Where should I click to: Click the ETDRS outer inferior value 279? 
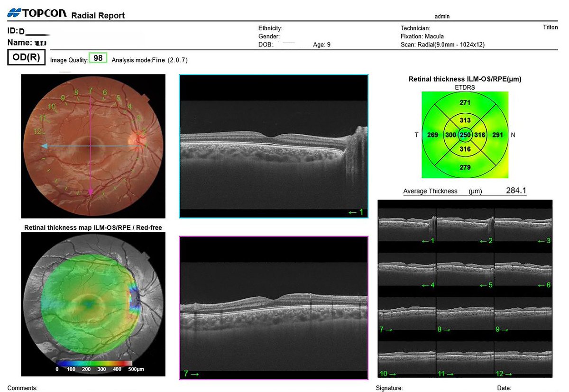click(465, 167)
